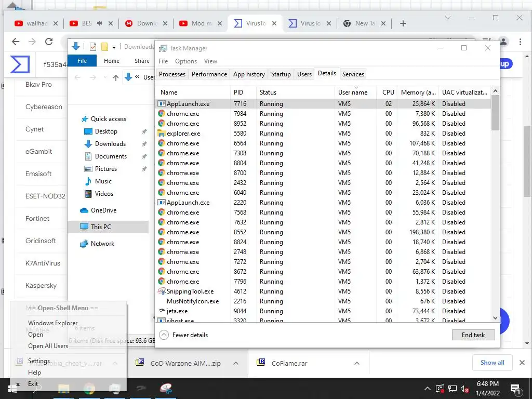This screenshot has width=532, height=399.
Task: Show hidden system tray icons chevron
Action: pyautogui.click(x=427, y=389)
